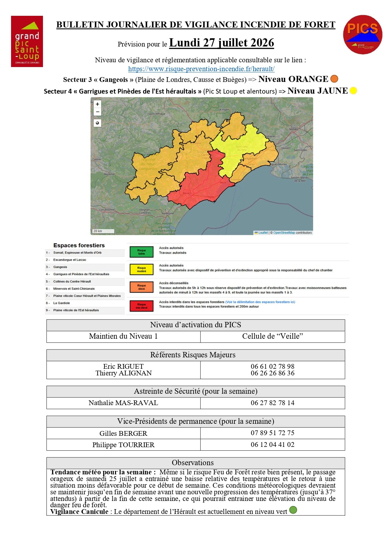Click the yellow circle beside Niveau JAUNE
Viewport: 392px width, 555px height.
point(353,91)
